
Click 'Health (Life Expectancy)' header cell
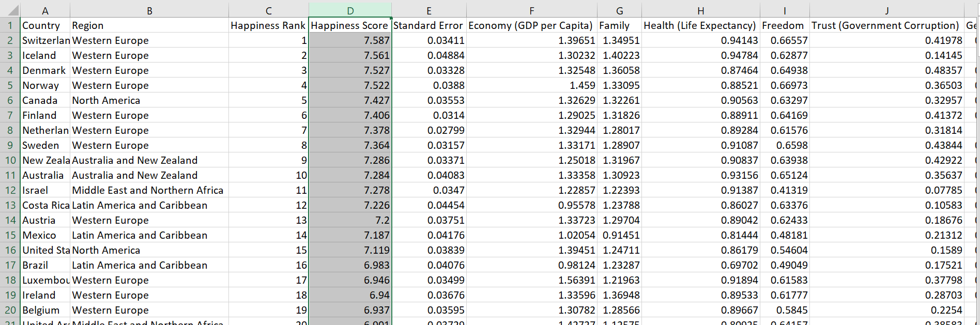701,25
